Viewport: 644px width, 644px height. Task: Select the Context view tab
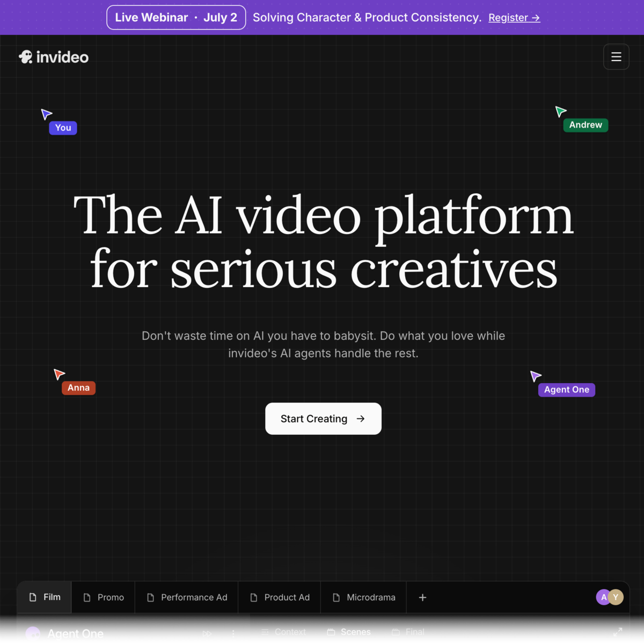[283, 632]
